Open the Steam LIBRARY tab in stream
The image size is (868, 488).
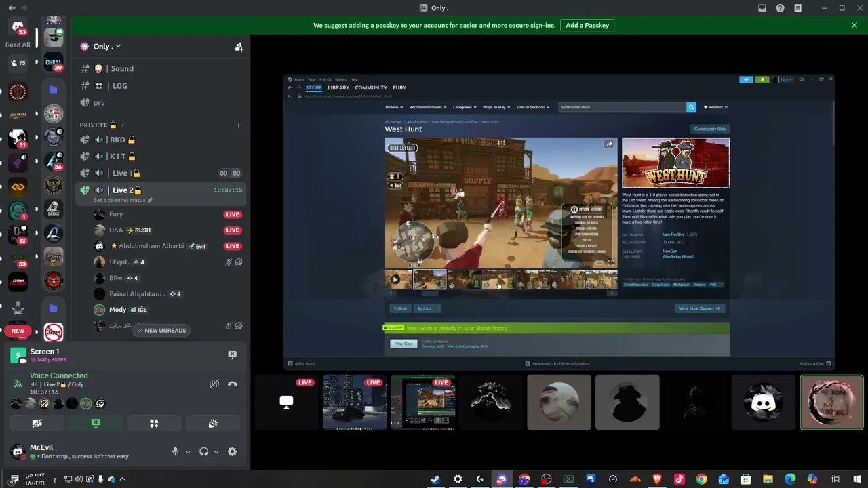pos(338,88)
